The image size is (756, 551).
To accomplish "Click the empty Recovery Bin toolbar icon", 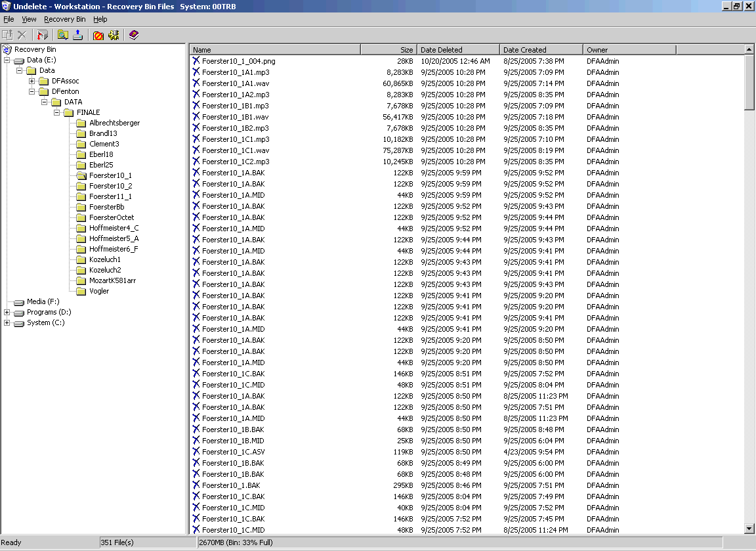I will tap(43, 35).
